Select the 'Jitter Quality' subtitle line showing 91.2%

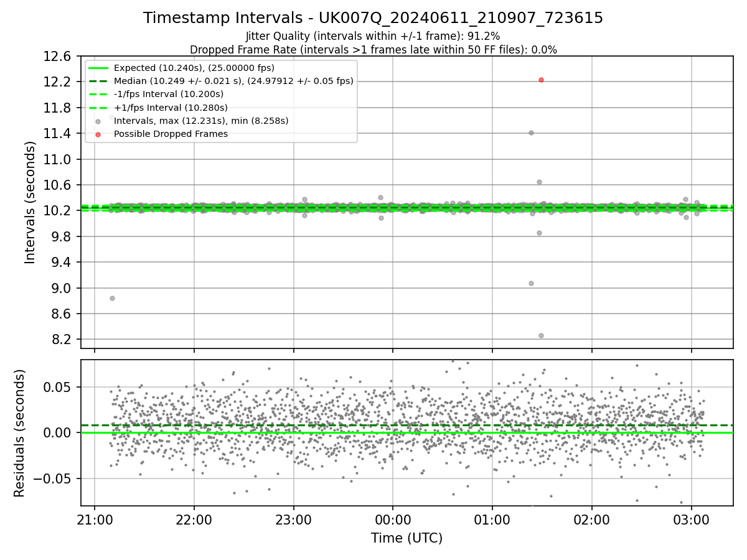pyautogui.click(x=373, y=36)
